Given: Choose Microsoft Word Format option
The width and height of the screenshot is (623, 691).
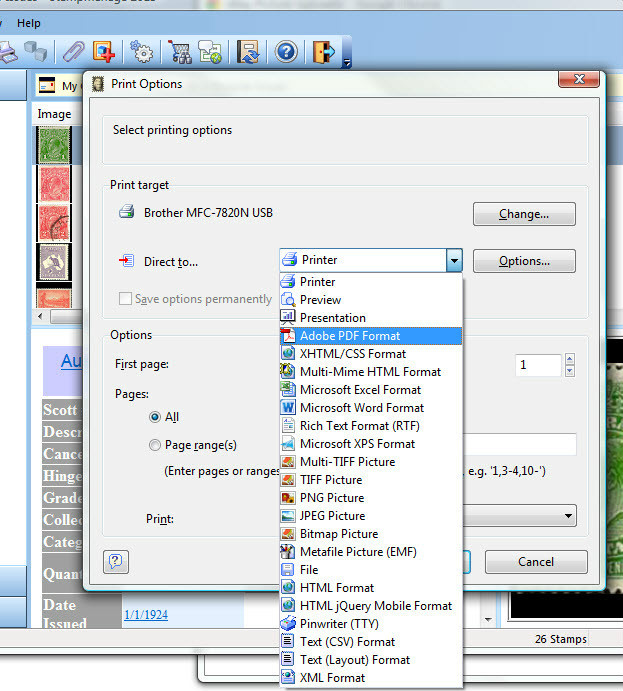Looking at the screenshot, I should [371, 408].
